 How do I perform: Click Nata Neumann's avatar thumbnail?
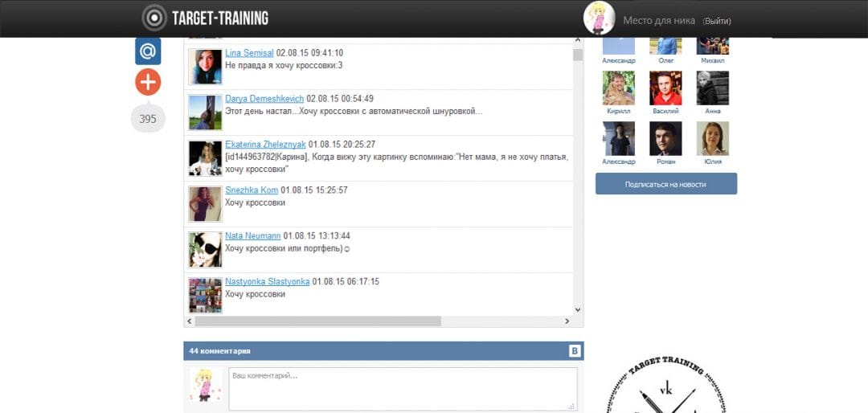[x=206, y=250]
